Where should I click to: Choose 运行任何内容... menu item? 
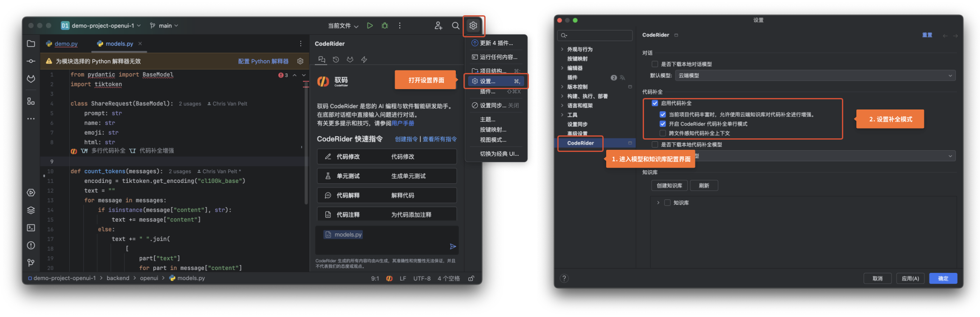pos(496,57)
